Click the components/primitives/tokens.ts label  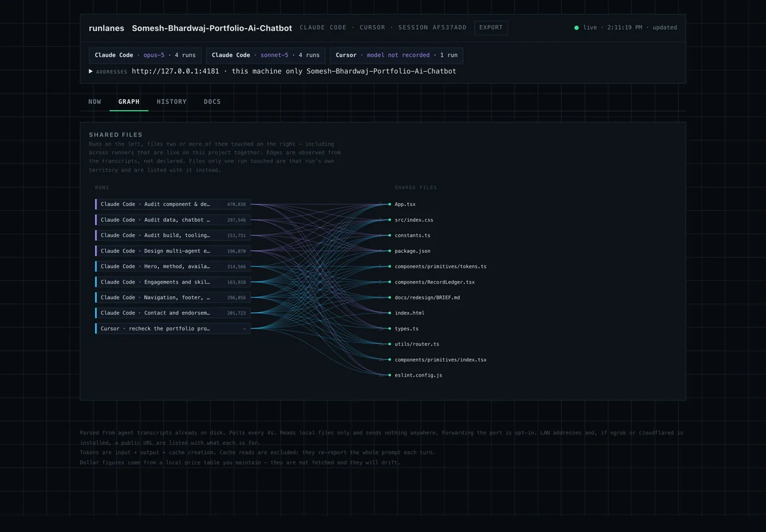(440, 267)
